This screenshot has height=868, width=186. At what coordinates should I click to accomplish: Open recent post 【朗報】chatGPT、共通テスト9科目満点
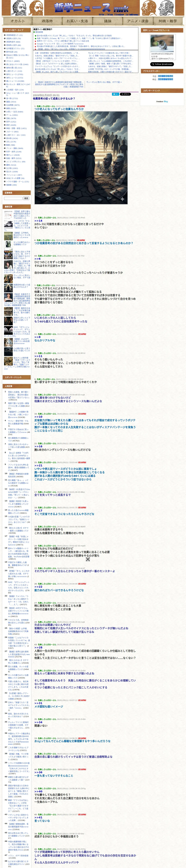(22, 341)
